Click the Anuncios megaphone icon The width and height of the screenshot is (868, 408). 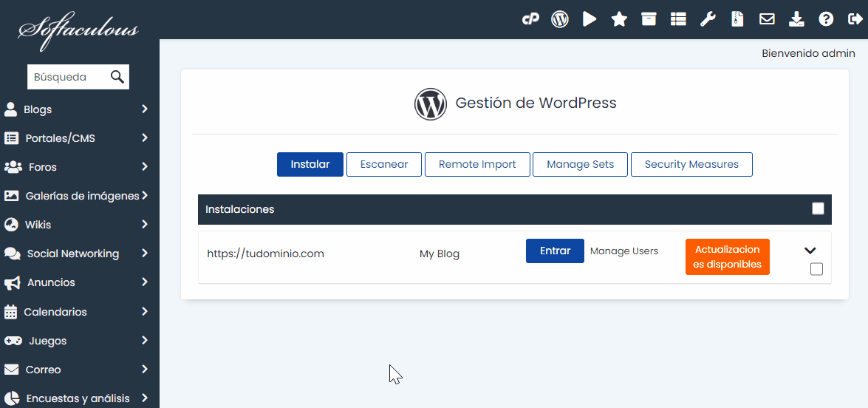tap(12, 283)
